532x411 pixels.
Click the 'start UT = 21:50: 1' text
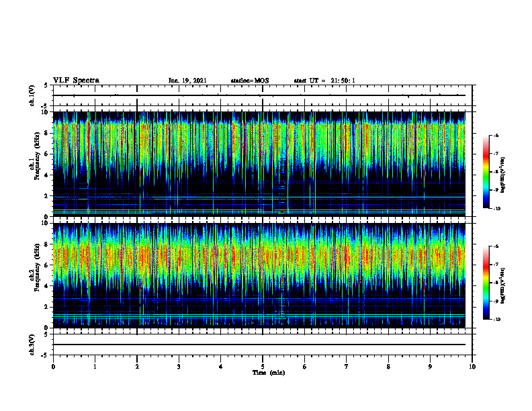pyautogui.click(x=324, y=81)
